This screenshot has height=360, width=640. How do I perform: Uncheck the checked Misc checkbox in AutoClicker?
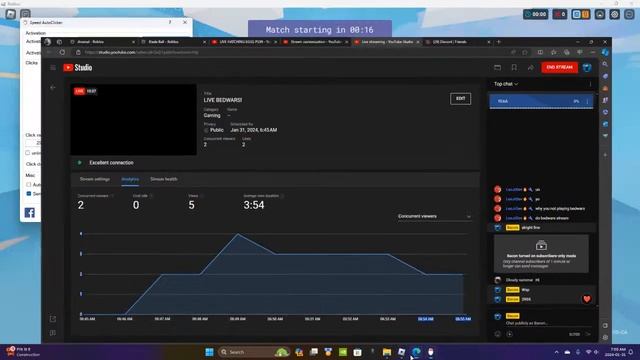coord(29,193)
